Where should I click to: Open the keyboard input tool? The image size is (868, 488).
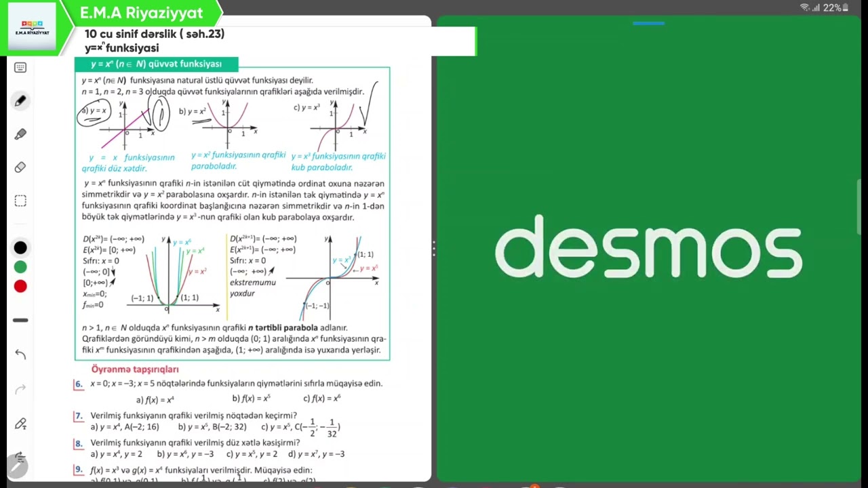pos(20,68)
